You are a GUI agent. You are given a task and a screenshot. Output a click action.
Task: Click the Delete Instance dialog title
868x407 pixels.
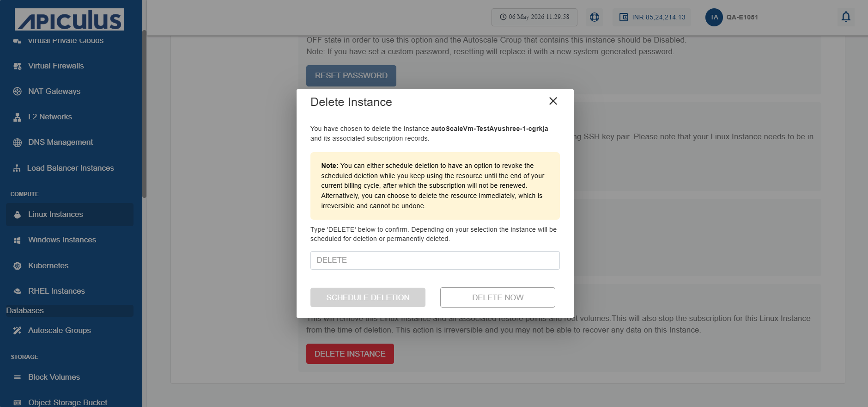[351, 102]
